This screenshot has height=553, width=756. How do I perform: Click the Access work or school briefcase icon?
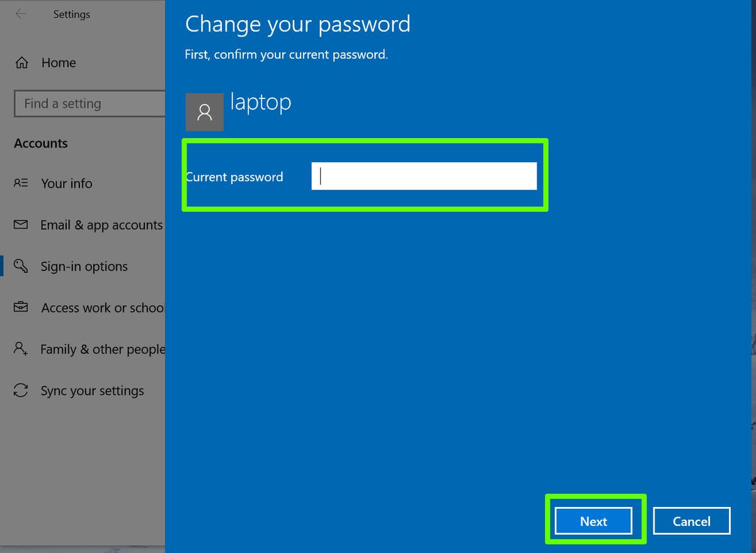point(21,308)
